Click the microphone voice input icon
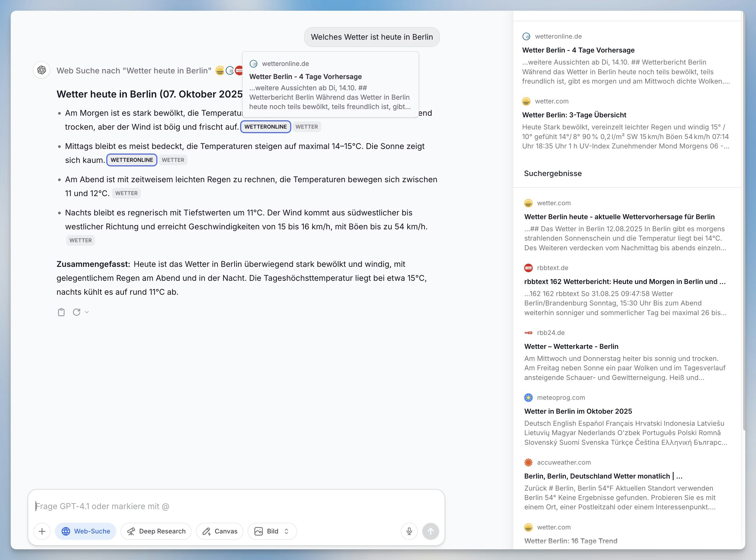Screen dimensions: 756x560 [x=409, y=531]
